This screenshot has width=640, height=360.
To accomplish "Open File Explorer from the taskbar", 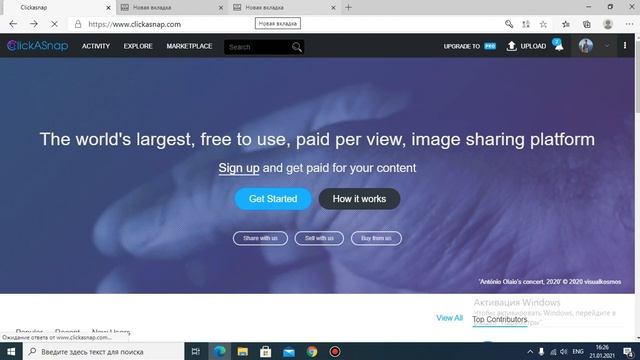I will click(242, 351).
